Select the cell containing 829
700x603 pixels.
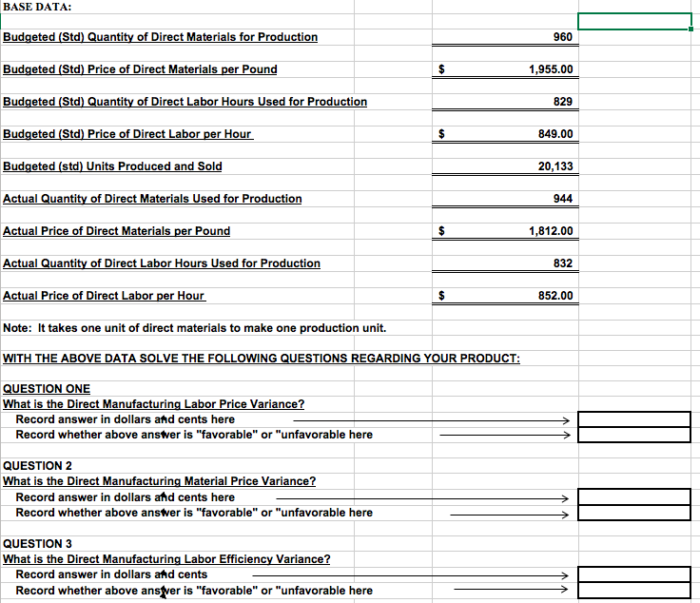[505, 102]
